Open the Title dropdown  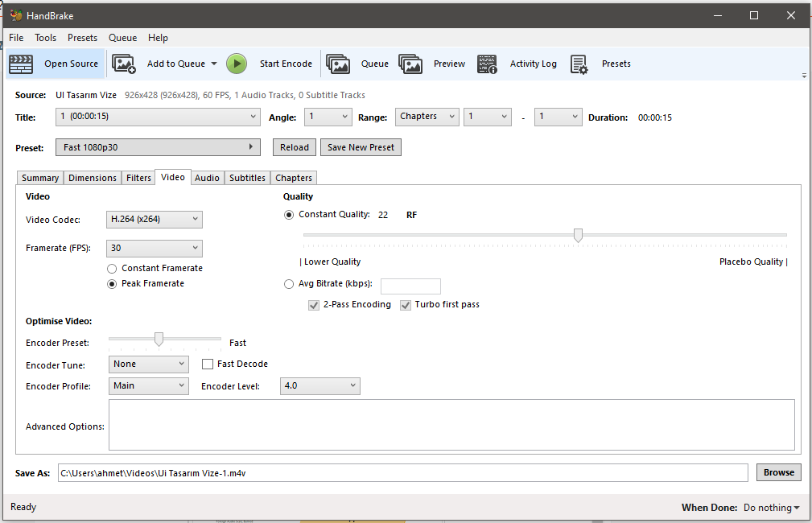[x=158, y=117]
